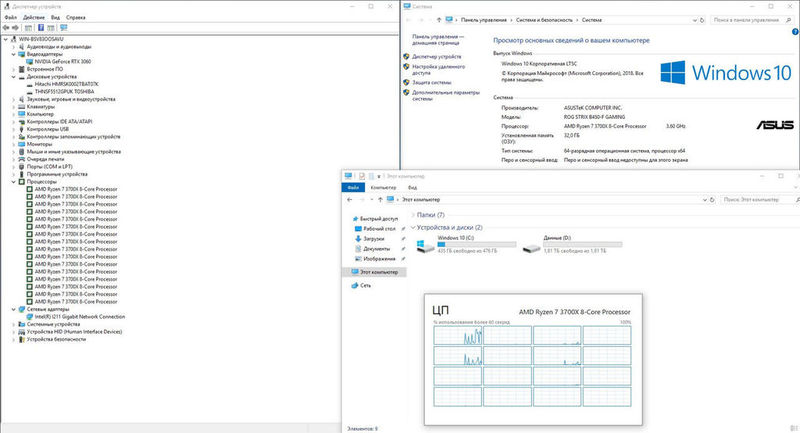The image size is (800, 433).
Task: Select Рабочий стол in Explorer sidebar
Action: 379,229
